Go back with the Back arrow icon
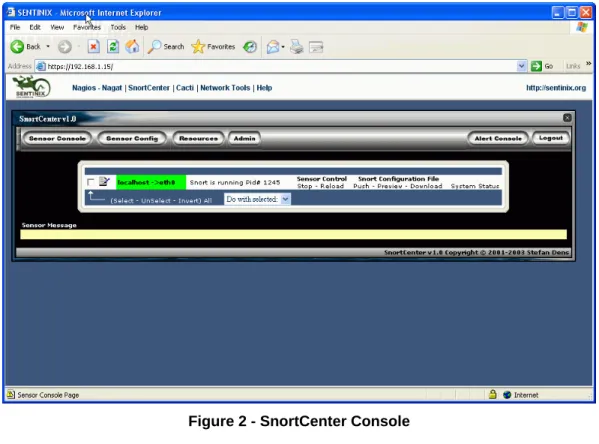Viewport: 599px width, 444px height. pyautogui.click(x=17, y=47)
